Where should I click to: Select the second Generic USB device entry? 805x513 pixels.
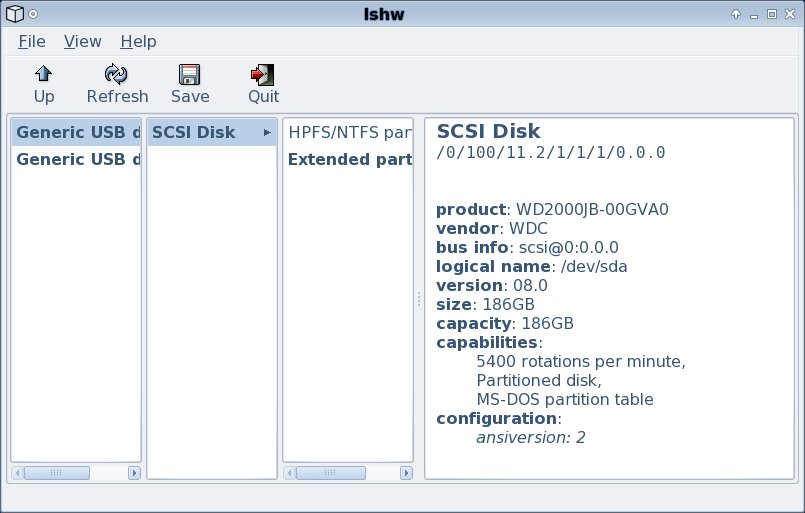pos(76,159)
